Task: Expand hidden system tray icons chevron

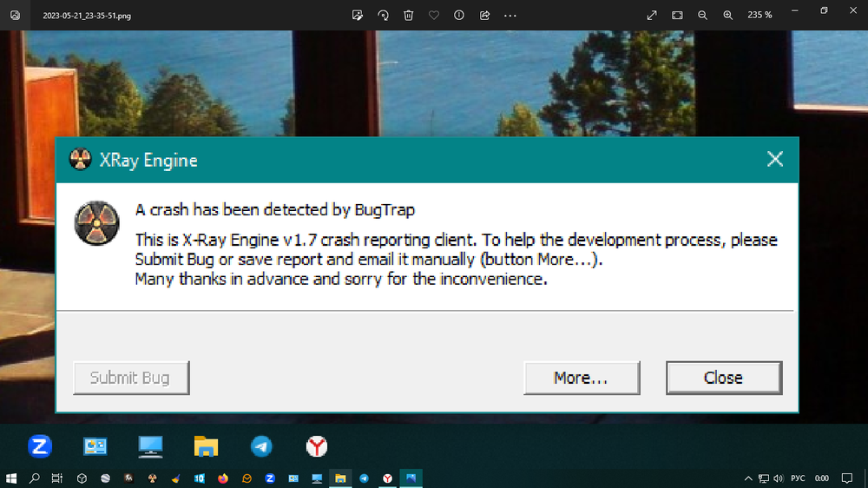Action: click(748, 478)
